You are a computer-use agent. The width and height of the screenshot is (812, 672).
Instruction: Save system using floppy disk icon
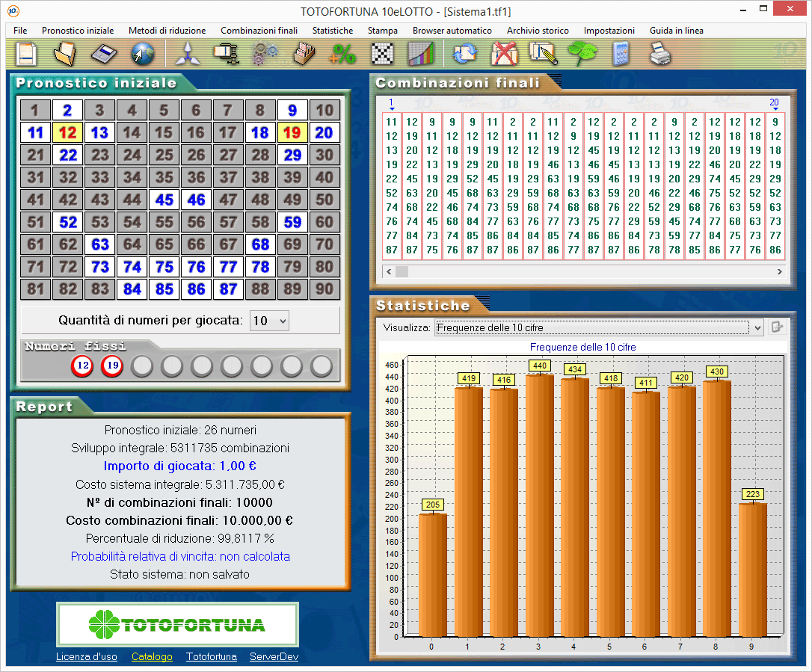103,54
